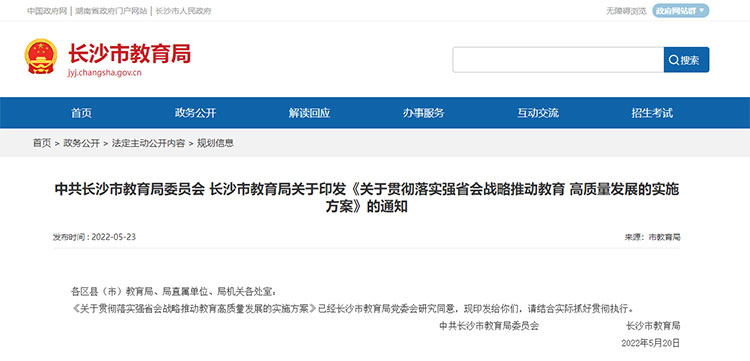
Task: Open the 中国政府网 link
Action: [47, 11]
